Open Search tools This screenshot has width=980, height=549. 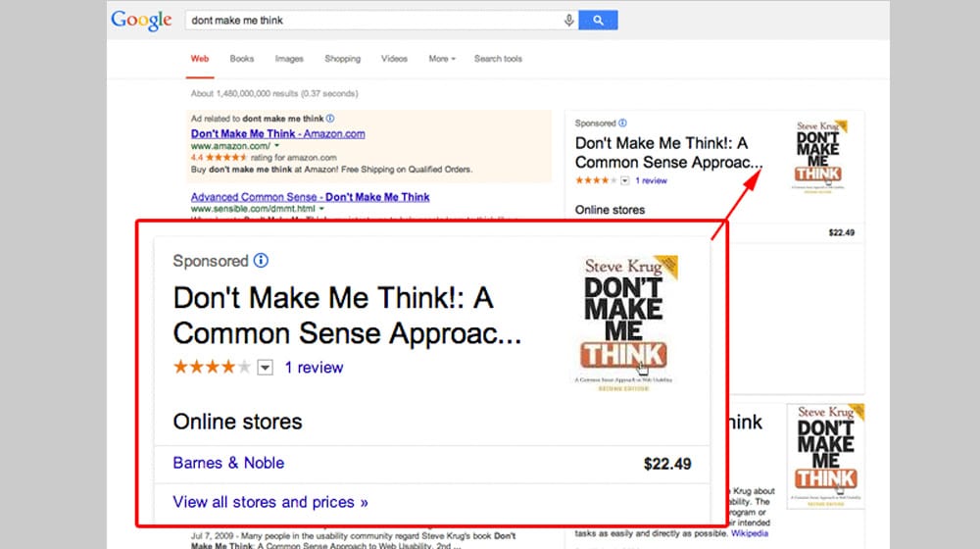pyautogui.click(x=498, y=59)
